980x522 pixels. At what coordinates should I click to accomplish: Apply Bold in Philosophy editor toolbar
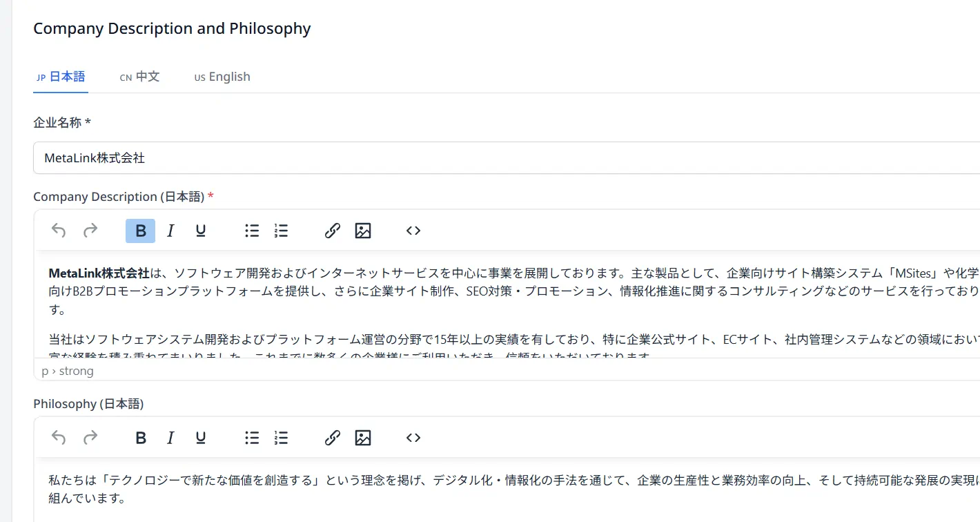[x=141, y=438]
